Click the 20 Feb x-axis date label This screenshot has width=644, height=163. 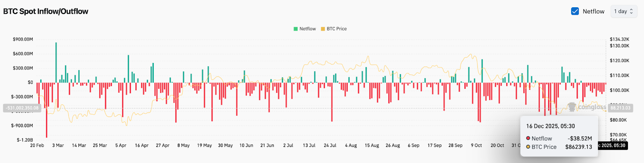click(x=37, y=145)
